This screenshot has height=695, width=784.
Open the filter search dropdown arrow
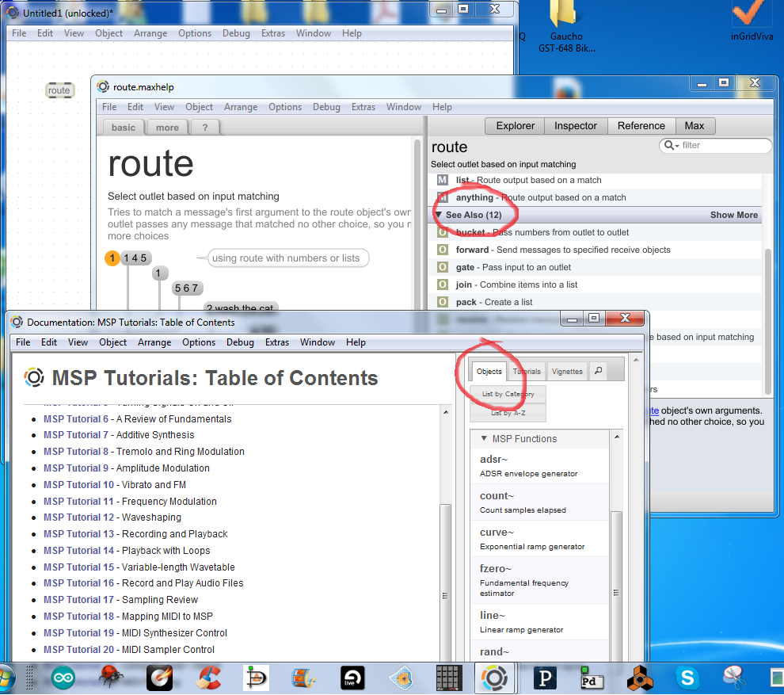tap(671, 146)
